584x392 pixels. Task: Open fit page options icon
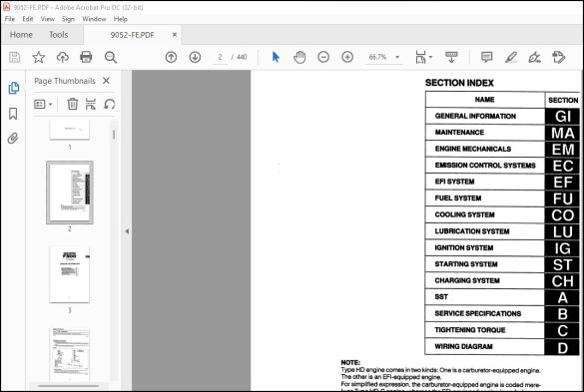pos(423,57)
